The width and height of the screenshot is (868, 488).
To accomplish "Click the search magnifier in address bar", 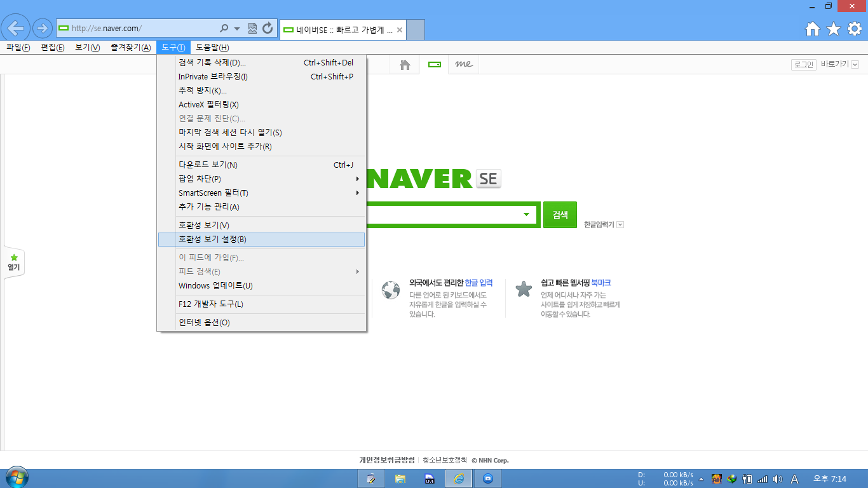I will click(224, 29).
